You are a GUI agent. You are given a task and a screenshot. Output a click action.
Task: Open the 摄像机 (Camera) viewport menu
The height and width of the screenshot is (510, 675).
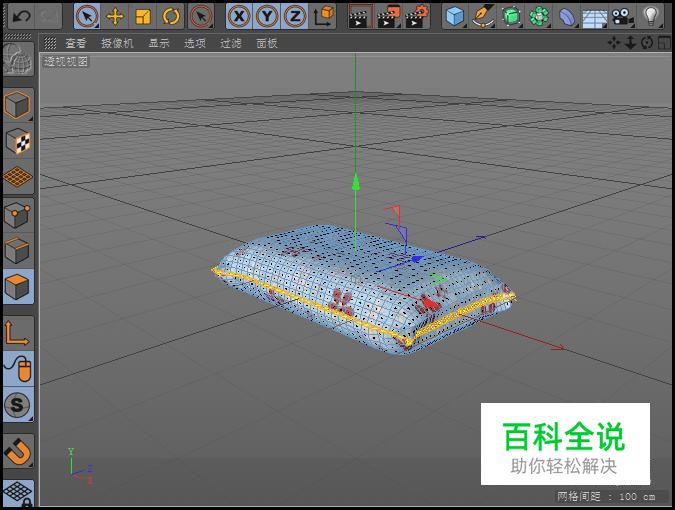[x=117, y=43]
